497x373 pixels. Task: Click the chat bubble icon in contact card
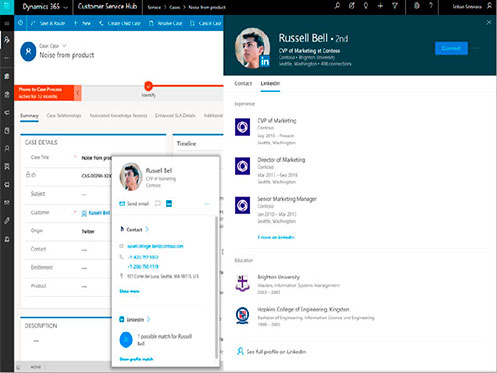click(158, 203)
